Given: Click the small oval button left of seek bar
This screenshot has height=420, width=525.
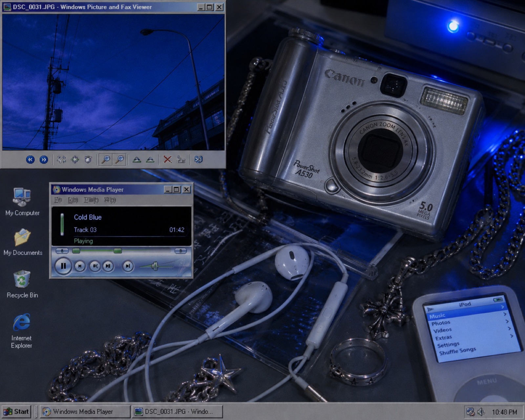Looking at the screenshot, I should (x=62, y=251).
